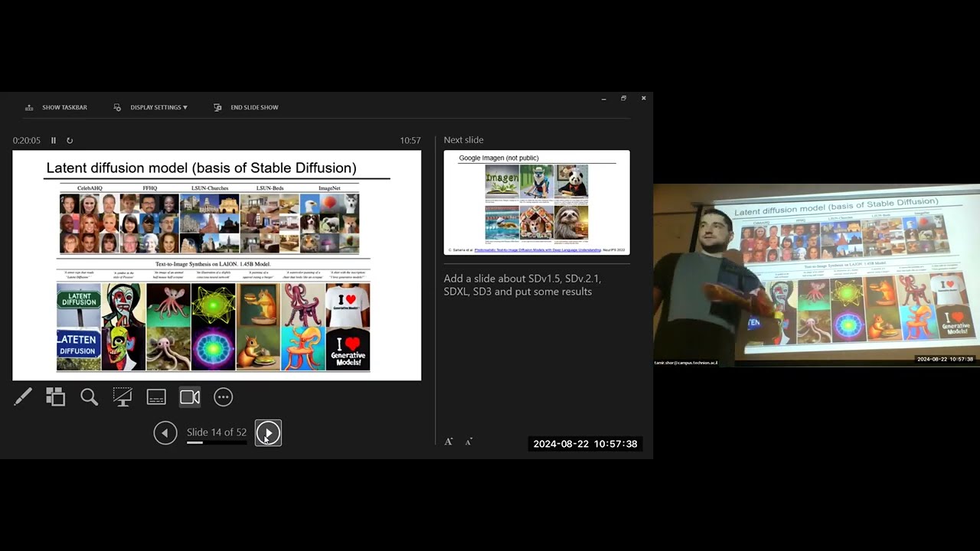Make the notes text larger

tap(449, 442)
